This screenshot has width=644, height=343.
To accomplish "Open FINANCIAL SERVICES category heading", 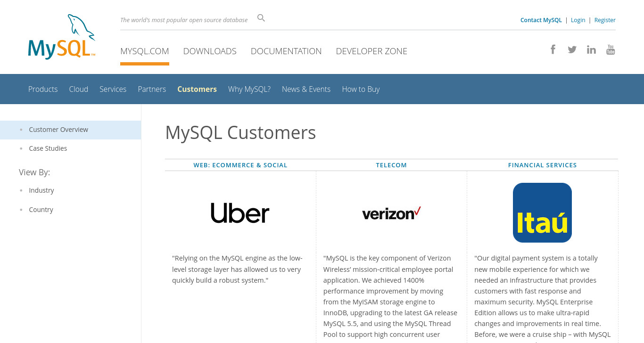I will [x=543, y=165].
